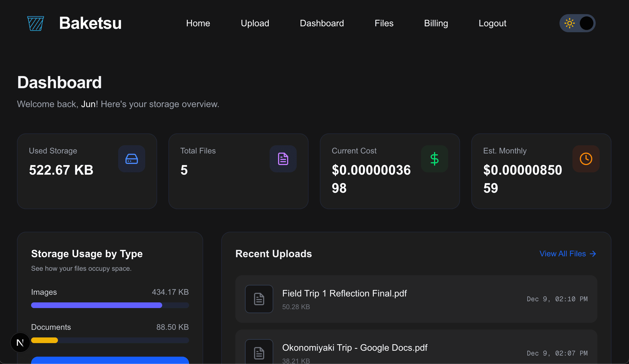Screen dimensions: 629x364
Task: Open View All Files link
Action: [x=562, y=254]
